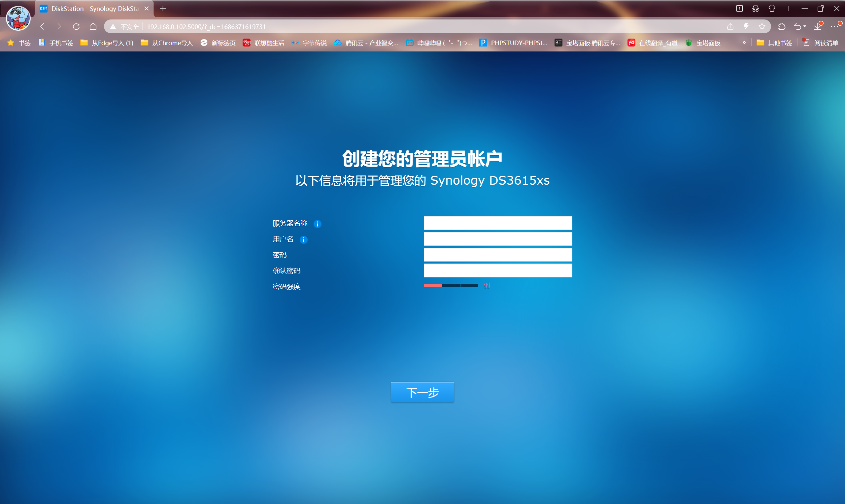Open the 腾讯云 - 产业智变 bookmark

click(366, 43)
